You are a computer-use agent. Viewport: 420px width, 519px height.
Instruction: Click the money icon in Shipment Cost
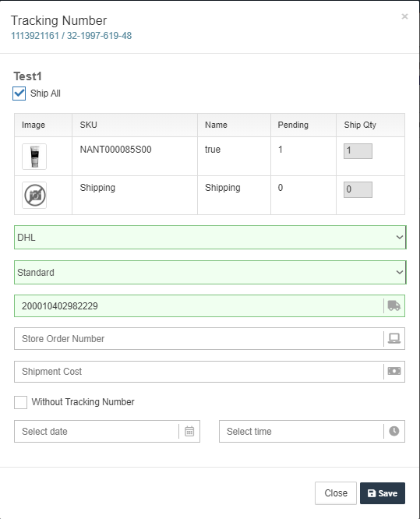394,371
